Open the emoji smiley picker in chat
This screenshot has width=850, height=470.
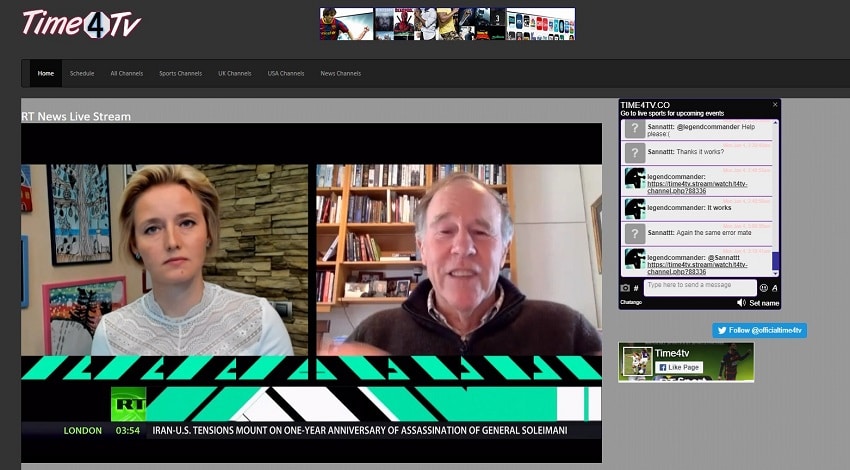coord(764,288)
